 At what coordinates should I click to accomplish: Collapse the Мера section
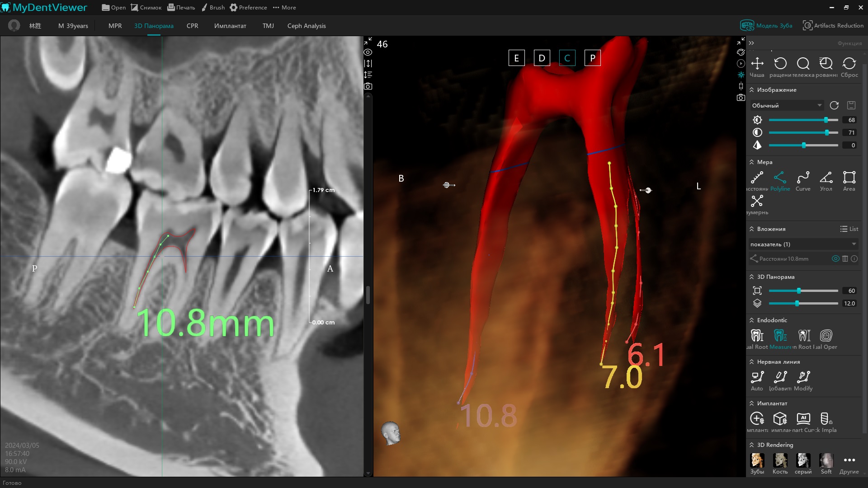pos(751,162)
